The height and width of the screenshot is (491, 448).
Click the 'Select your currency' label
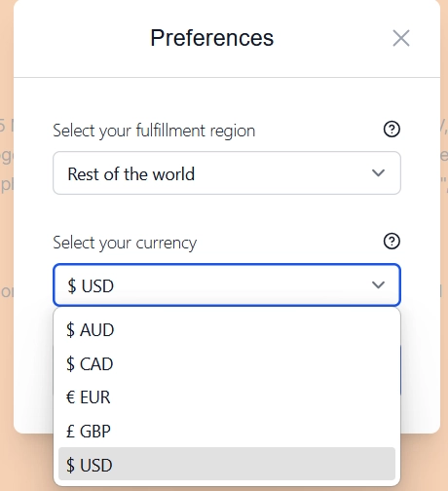coord(125,243)
